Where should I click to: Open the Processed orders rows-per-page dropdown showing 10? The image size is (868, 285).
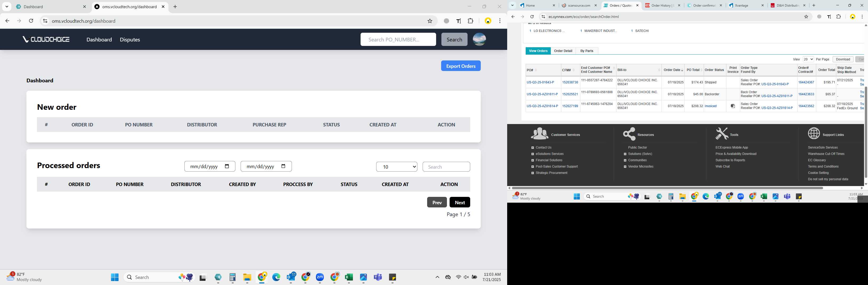coord(396,167)
